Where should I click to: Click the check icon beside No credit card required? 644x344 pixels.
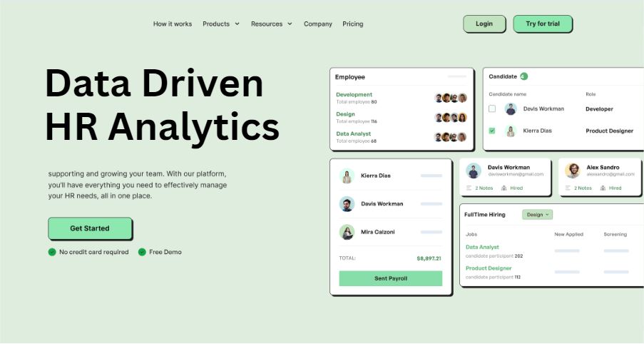52,252
